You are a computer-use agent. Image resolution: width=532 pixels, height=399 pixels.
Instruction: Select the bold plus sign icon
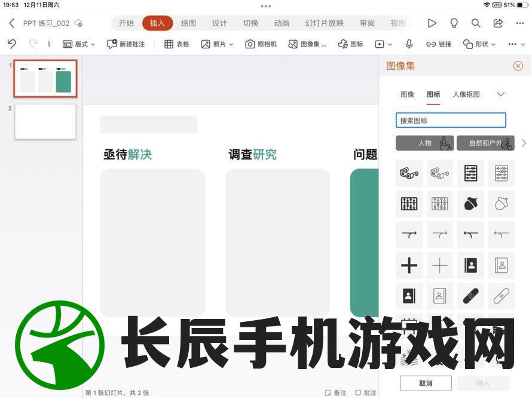[409, 265]
